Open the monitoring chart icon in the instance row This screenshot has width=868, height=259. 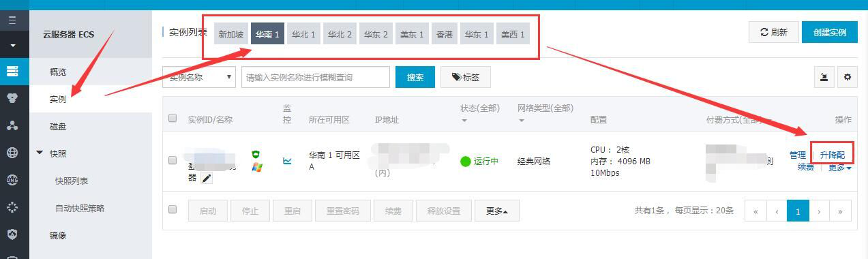coord(287,161)
